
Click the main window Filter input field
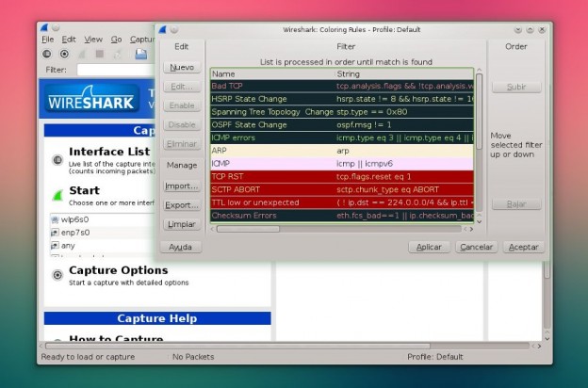coord(116,70)
